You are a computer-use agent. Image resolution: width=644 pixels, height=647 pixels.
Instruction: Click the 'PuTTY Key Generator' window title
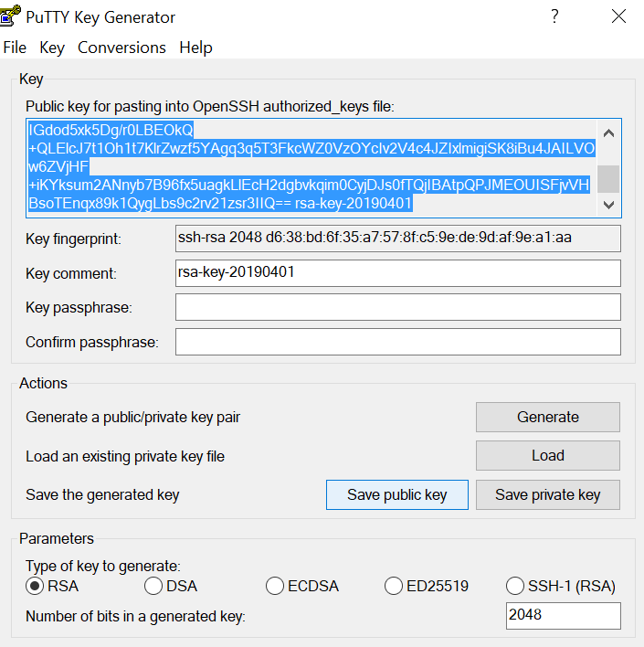pyautogui.click(x=100, y=17)
